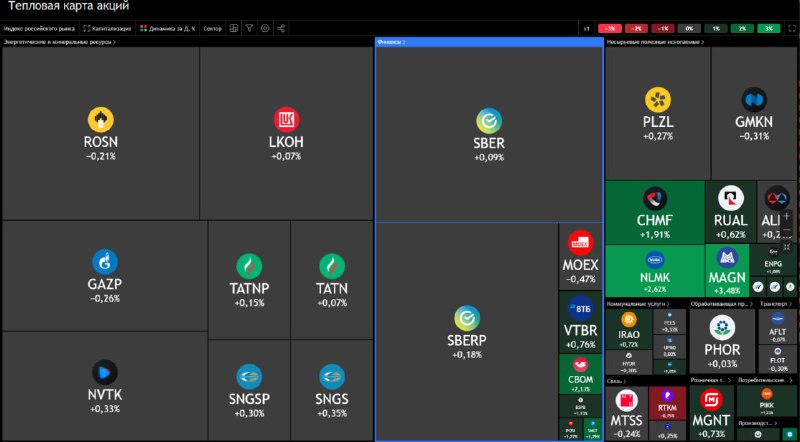
Task: Open the Индекс российского рынка source dropdown
Action: [39, 29]
